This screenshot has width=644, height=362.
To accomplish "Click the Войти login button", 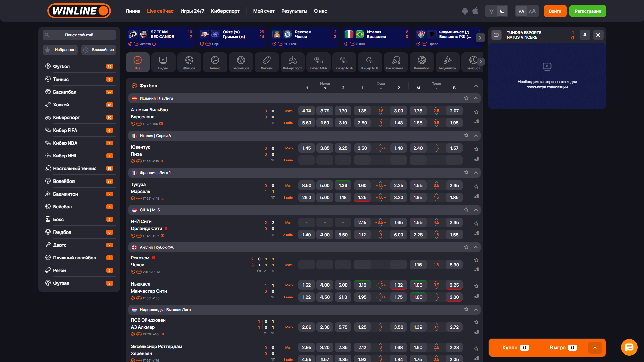I will (555, 11).
